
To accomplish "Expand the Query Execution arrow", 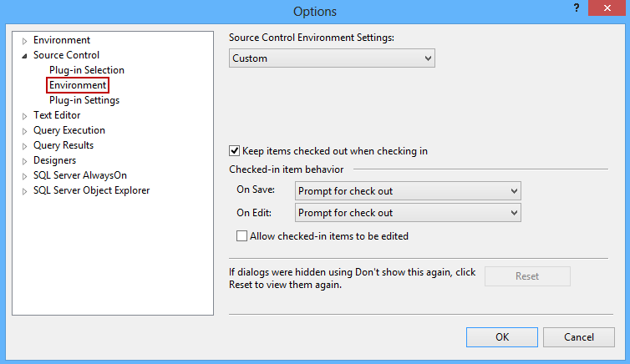I will pyautogui.click(x=24, y=130).
